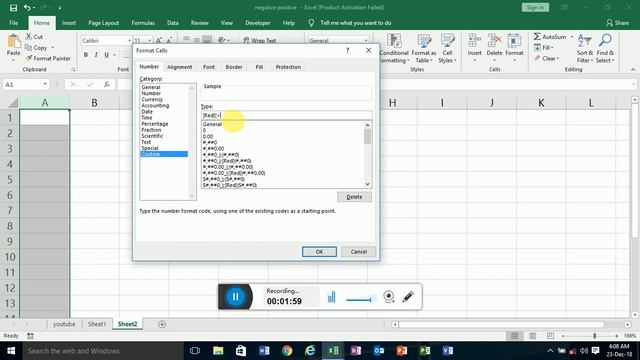
Task: Switch to the Protection tab in Format Cells
Action: [288, 67]
